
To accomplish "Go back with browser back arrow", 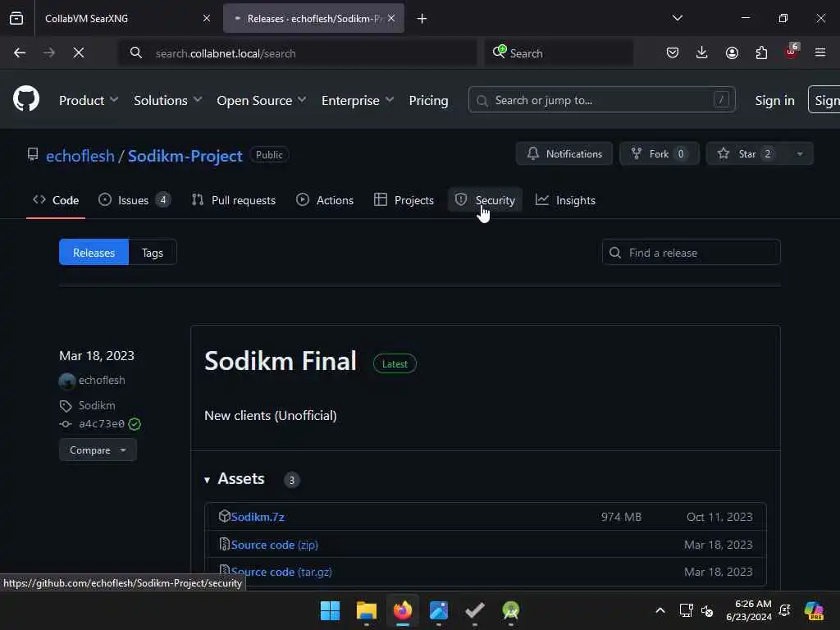I will (x=20, y=52).
